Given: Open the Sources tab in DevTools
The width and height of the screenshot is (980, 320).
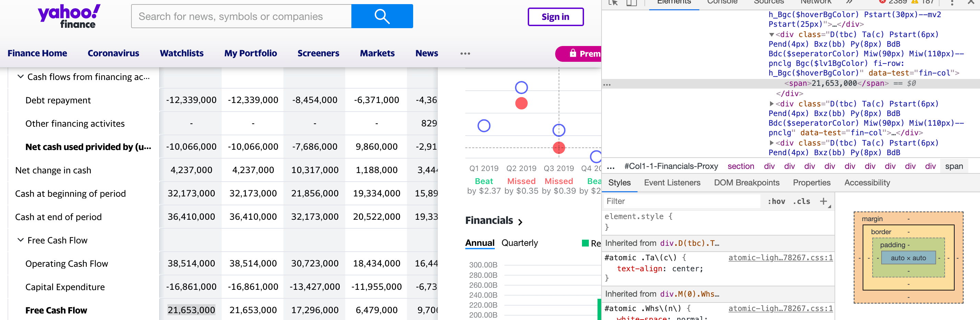Looking at the screenshot, I should tap(769, 2).
